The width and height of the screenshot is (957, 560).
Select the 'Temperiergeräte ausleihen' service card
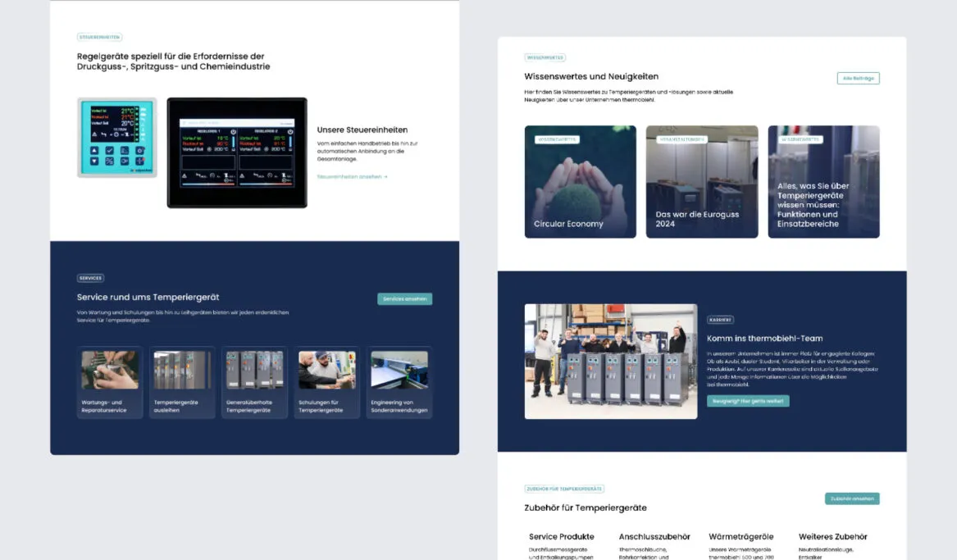182,383
